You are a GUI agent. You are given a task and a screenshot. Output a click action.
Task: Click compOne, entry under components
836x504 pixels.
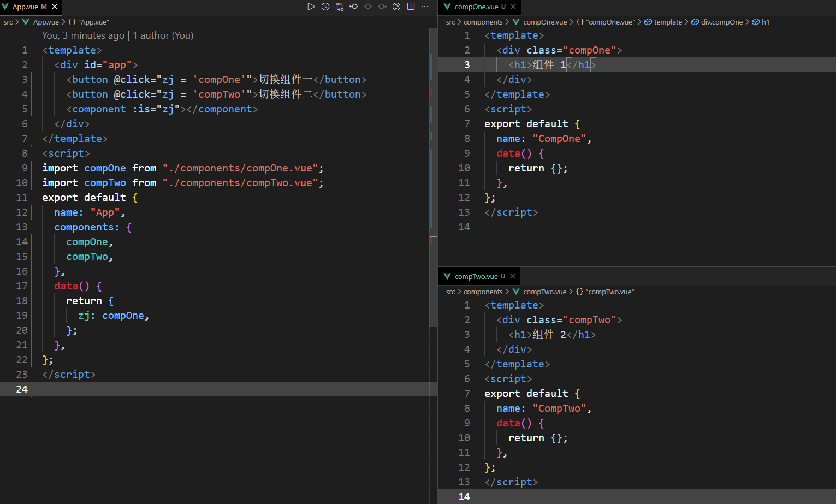(x=90, y=242)
